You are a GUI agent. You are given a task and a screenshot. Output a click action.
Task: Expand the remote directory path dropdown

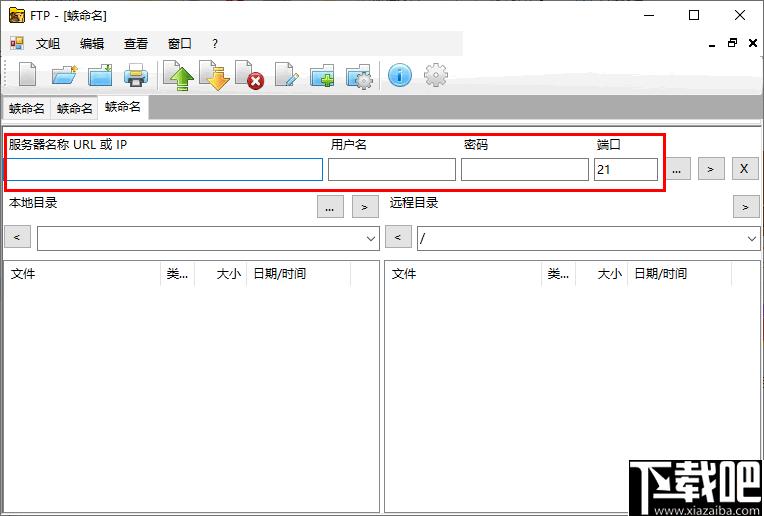tap(751, 239)
